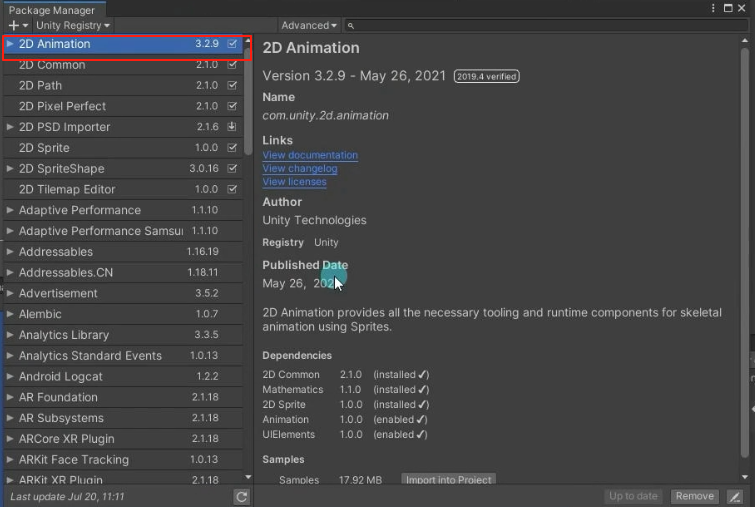755x507 pixels.
Task: Click the 2D Sprite installed check icon
Action: coord(232,147)
